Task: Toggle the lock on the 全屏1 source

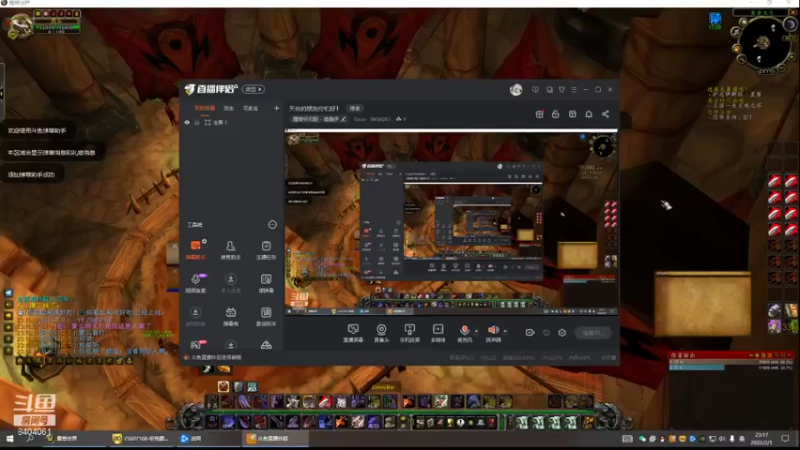Action: pos(196,122)
